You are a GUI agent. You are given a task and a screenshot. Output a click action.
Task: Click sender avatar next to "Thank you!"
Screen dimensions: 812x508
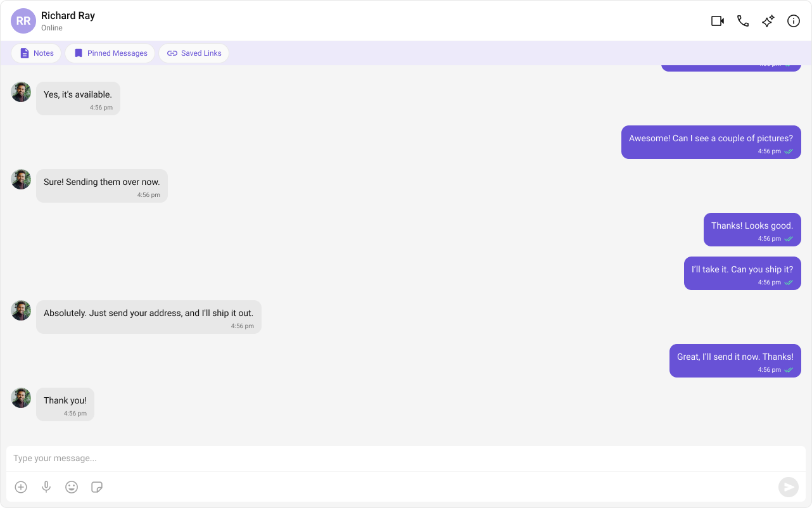point(21,398)
